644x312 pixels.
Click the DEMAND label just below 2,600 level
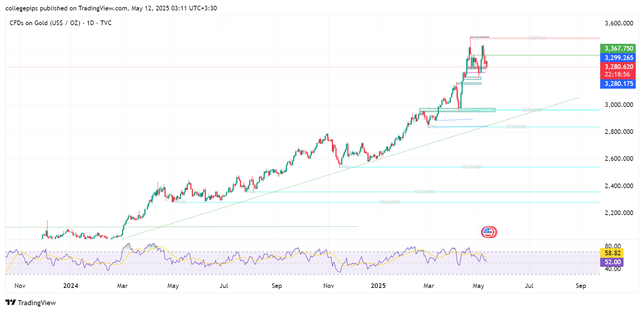coord(472,167)
